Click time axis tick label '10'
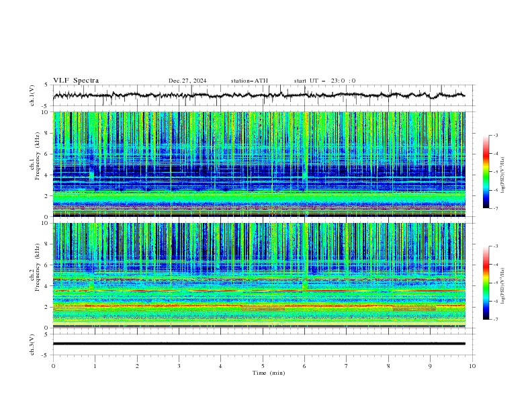 472,366
